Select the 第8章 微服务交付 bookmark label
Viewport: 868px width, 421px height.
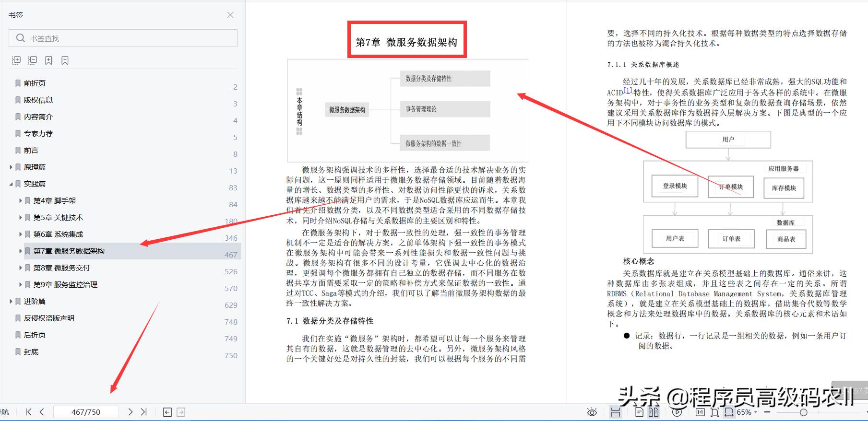[x=61, y=268]
